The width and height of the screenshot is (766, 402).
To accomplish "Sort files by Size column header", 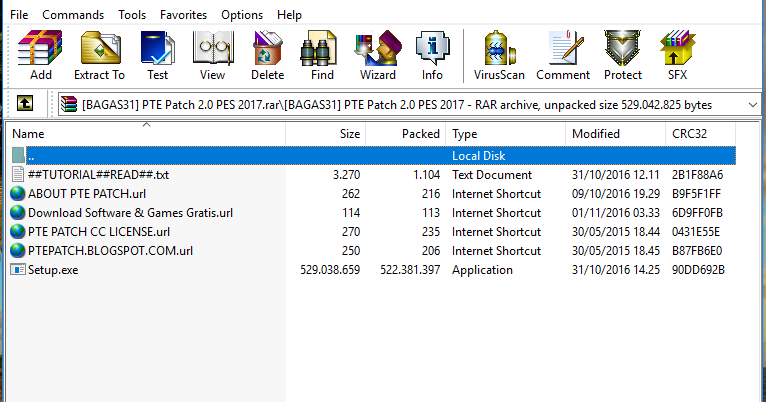I will point(325,134).
